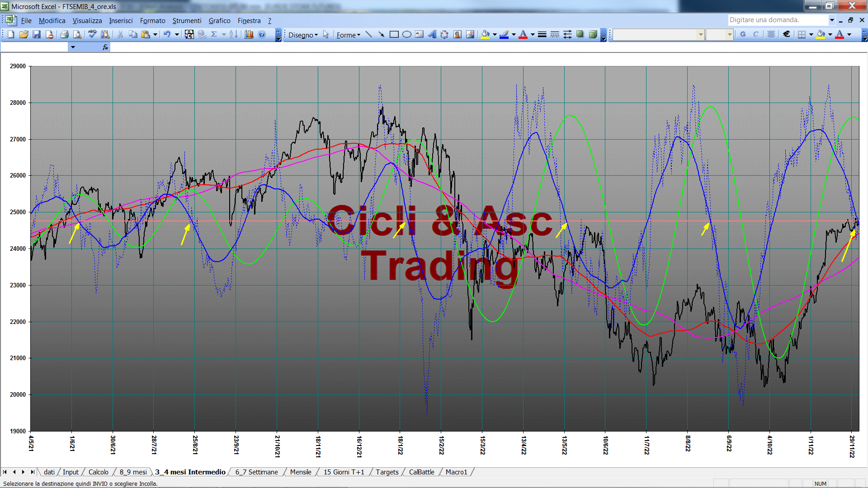Click the insert function fx button
868x488 pixels.
click(x=105, y=47)
